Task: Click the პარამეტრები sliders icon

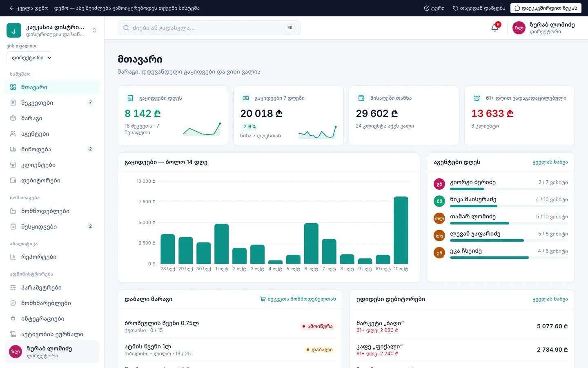Action: coord(13,287)
